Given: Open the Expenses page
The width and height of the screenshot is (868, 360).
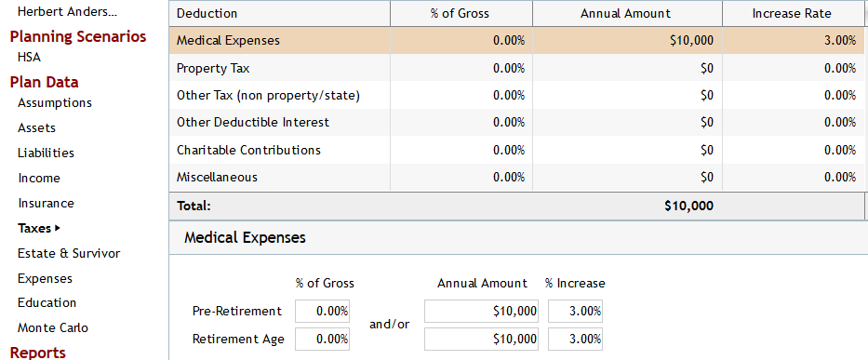Looking at the screenshot, I should click(x=45, y=278).
